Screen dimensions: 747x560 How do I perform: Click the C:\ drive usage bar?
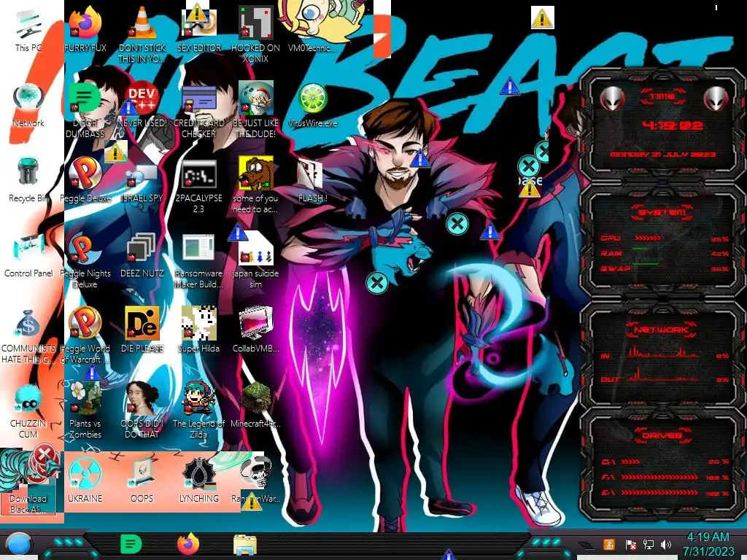pos(630,462)
